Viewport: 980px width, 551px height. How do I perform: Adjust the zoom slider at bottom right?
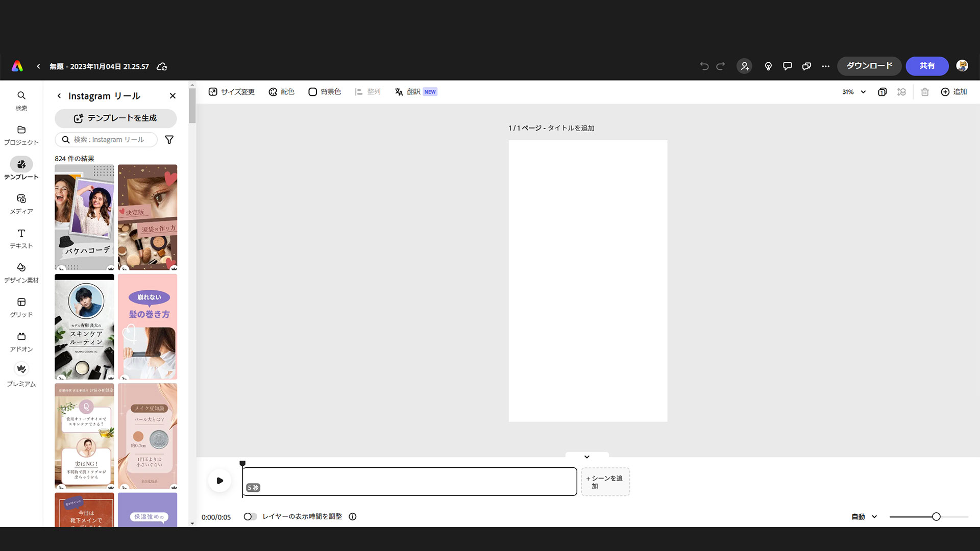click(x=934, y=516)
